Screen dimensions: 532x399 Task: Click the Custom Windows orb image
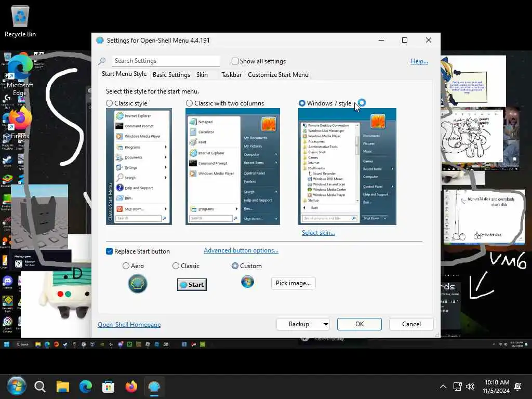click(x=248, y=282)
